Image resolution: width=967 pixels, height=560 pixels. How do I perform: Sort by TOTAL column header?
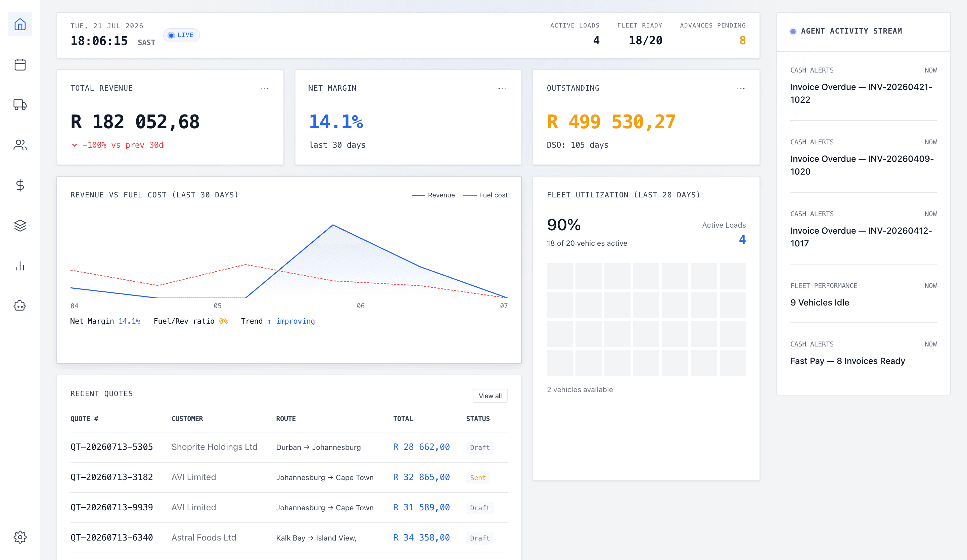(x=403, y=418)
